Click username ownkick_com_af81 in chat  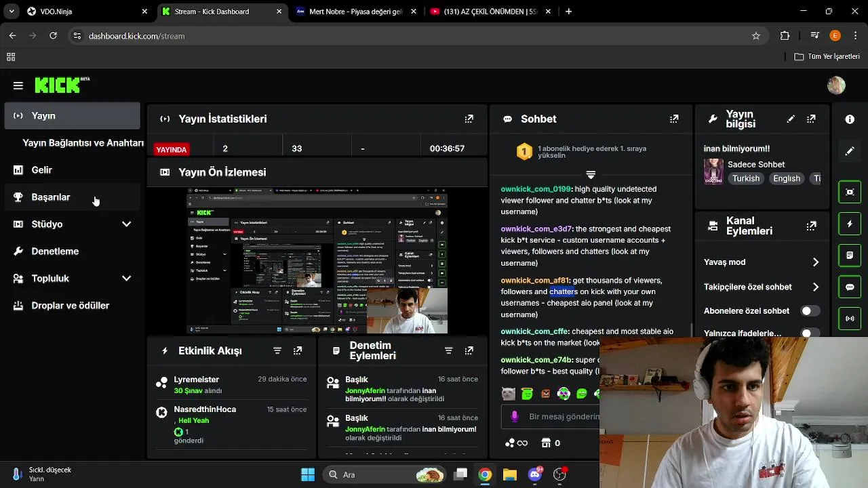pyautogui.click(x=534, y=280)
